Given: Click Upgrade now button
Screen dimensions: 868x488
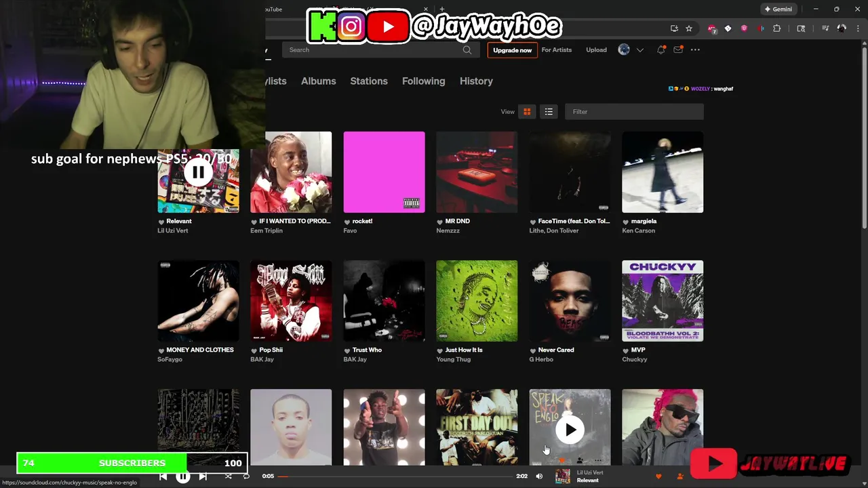Looking at the screenshot, I should [513, 50].
